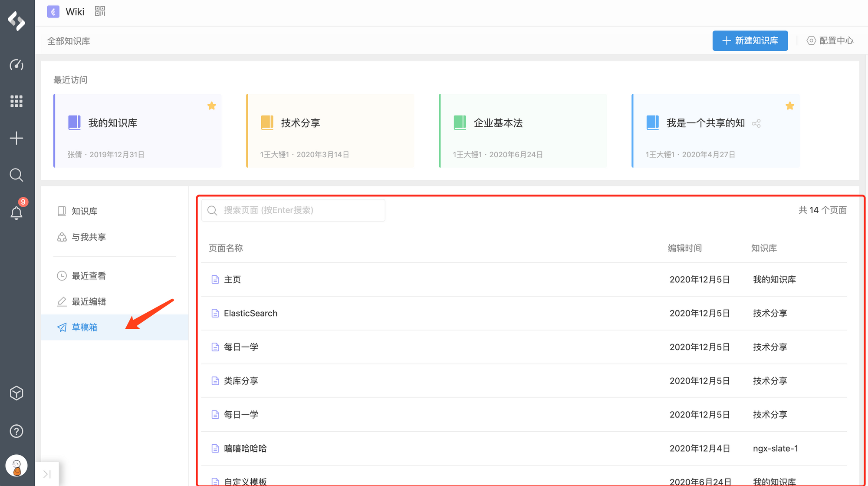Focus the 搜索页面 search field
Screen dimensions: 868x486
(x=293, y=210)
